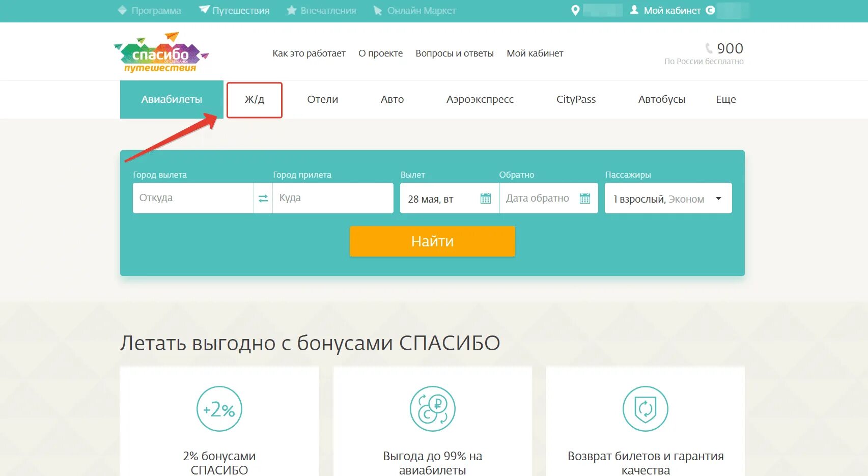Open Мой кабинет in top bar
This screenshot has height=476, width=868.
click(x=672, y=10)
